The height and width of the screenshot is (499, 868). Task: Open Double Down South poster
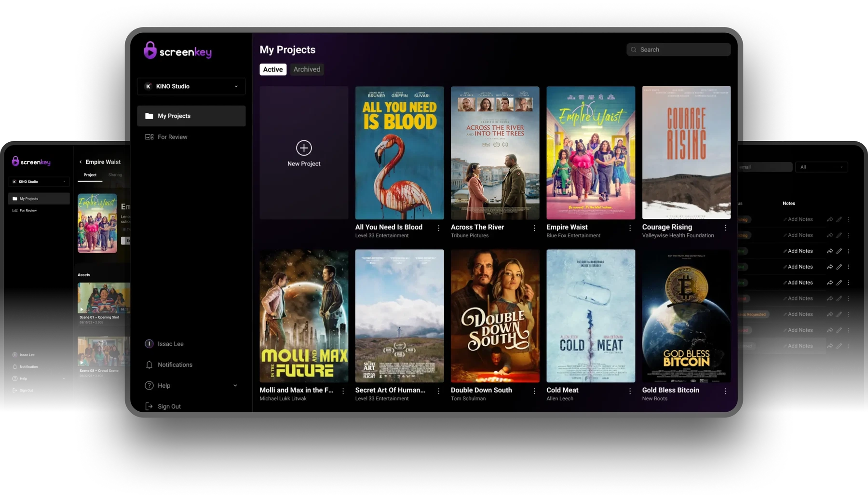click(x=495, y=316)
